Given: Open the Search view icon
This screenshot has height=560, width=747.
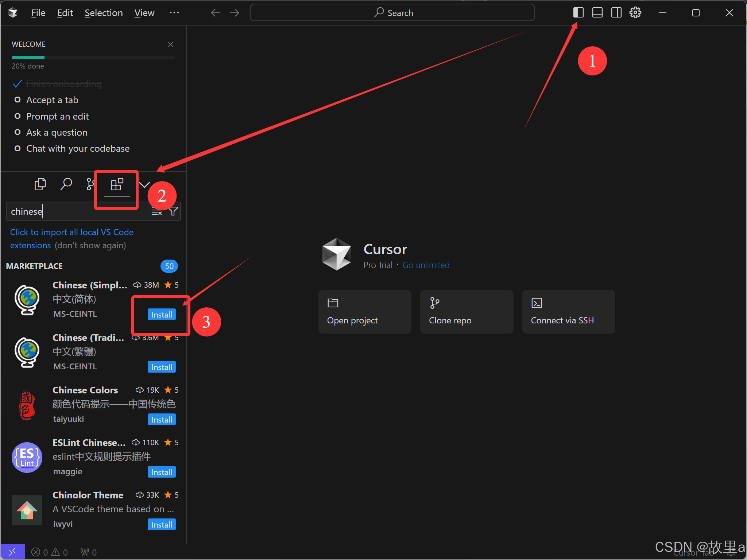Looking at the screenshot, I should point(66,184).
